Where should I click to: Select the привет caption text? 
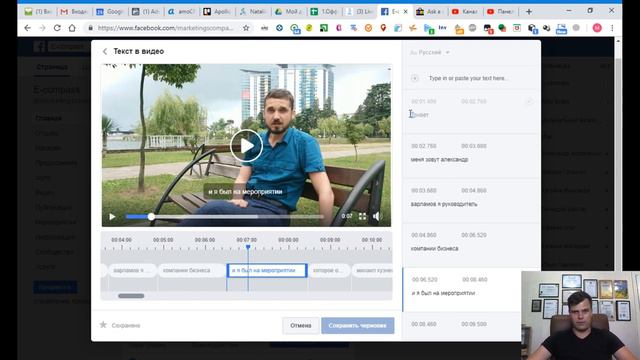coord(420,115)
